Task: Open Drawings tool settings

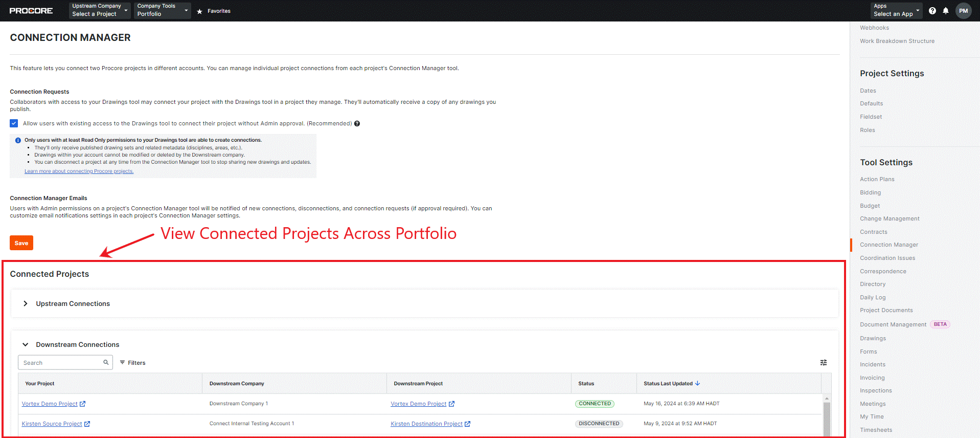Action: point(873,338)
